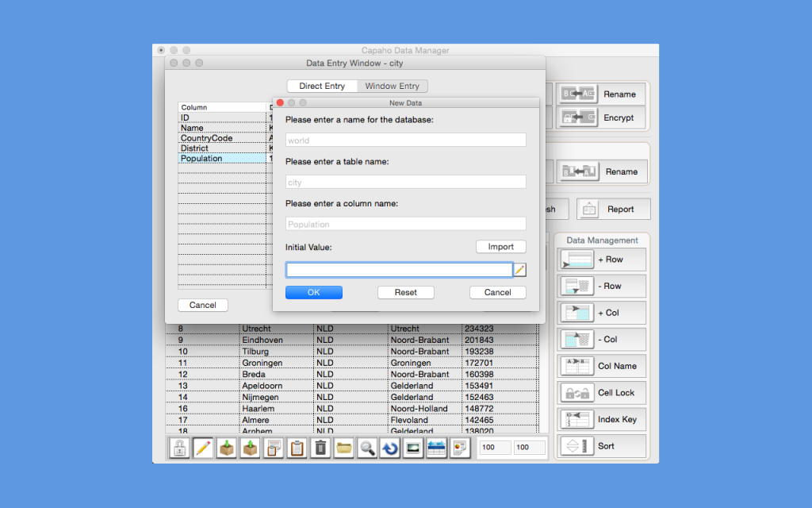This screenshot has height=508, width=812.
Task: Click the Import button next to Initial Value
Action: point(500,246)
